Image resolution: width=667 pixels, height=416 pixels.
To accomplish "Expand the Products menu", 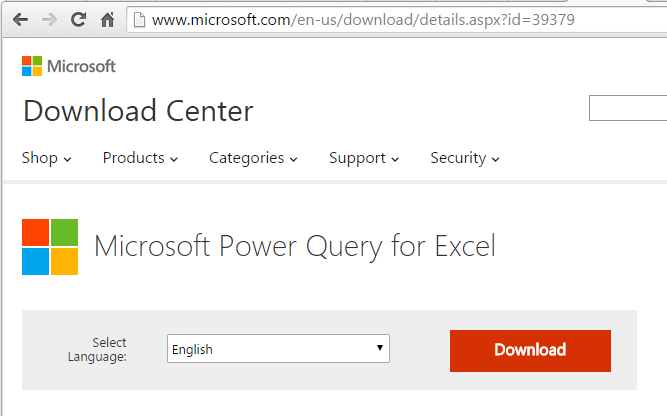I will pyautogui.click(x=140, y=158).
